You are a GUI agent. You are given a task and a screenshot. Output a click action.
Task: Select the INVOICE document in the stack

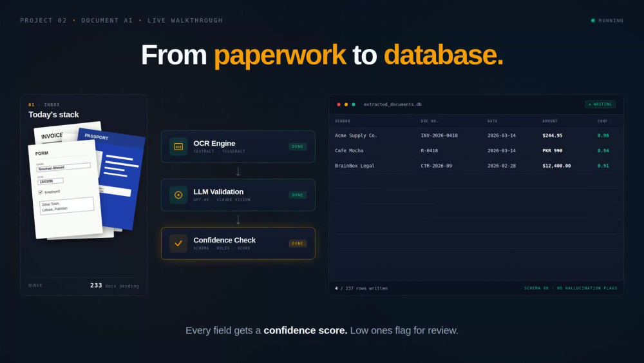(52, 136)
